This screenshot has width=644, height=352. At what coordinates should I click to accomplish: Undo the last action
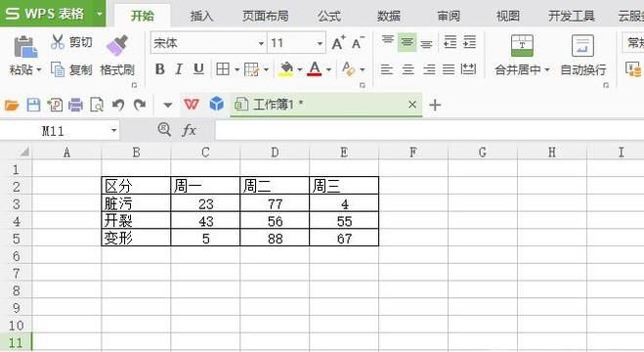(118, 105)
